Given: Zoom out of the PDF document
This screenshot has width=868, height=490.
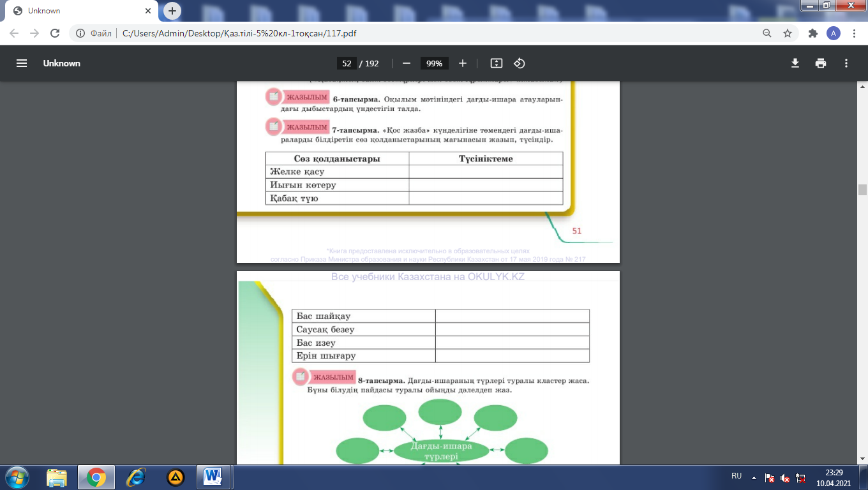Looking at the screenshot, I should (406, 63).
